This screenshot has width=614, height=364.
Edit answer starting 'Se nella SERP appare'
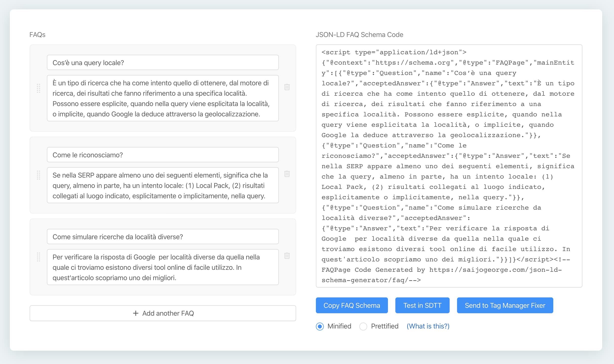pyautogui.click(x=163, y=185)
